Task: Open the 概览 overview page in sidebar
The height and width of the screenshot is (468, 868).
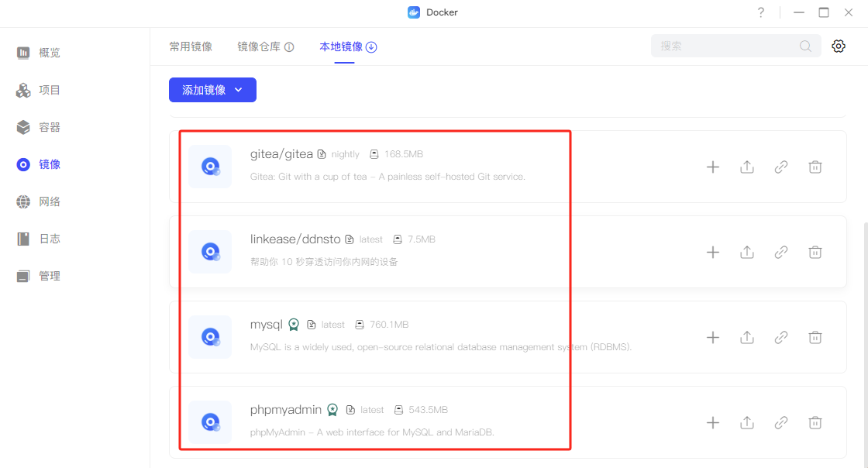Action: (x=38, y=53)
